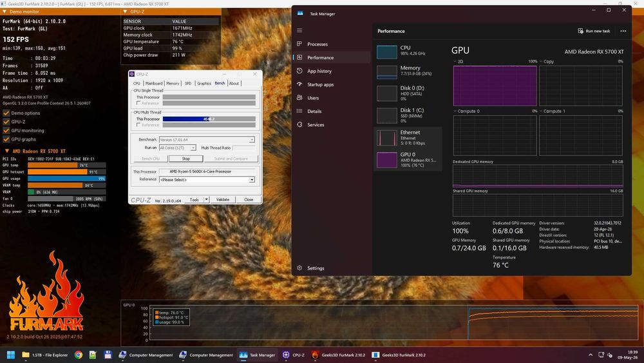Open the Run on All Cores dropdown
644x363 pixels.
[x=178, y=148]
